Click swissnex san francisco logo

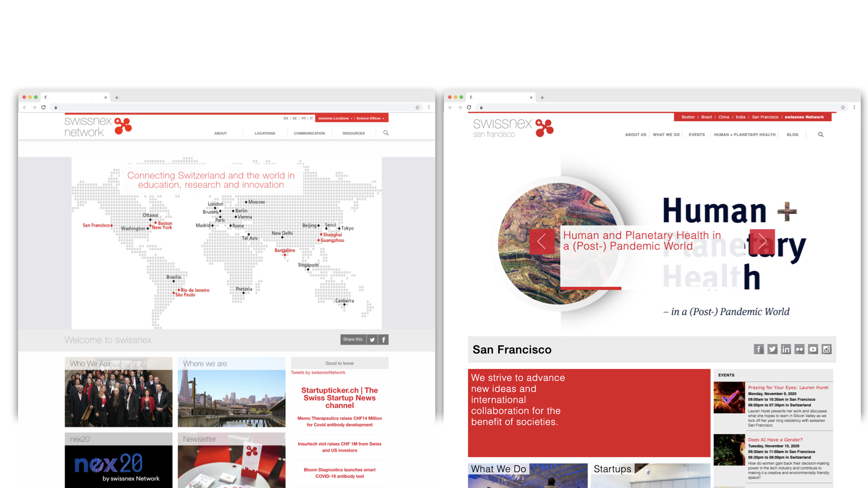(514, 128)
